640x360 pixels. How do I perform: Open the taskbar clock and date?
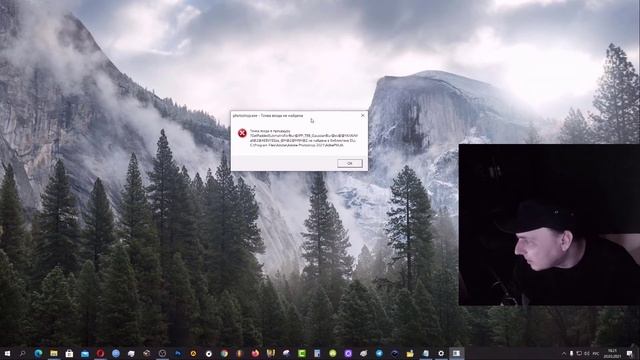(613, 353)
